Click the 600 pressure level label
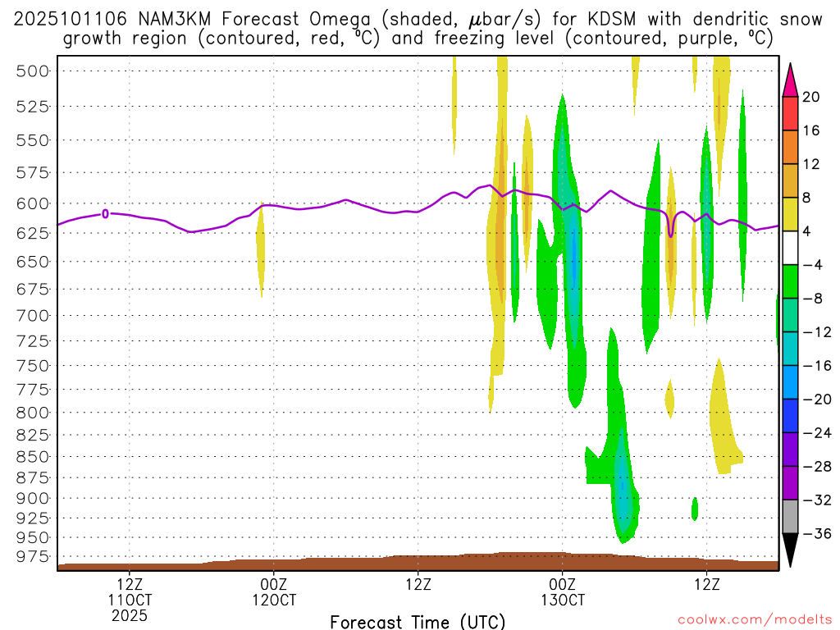This screenshot has width=840, height=630. click(33, 204)
